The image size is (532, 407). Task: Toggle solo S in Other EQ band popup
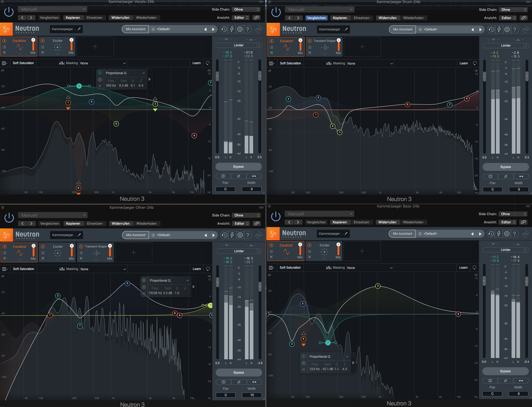[x=144, y=287]
